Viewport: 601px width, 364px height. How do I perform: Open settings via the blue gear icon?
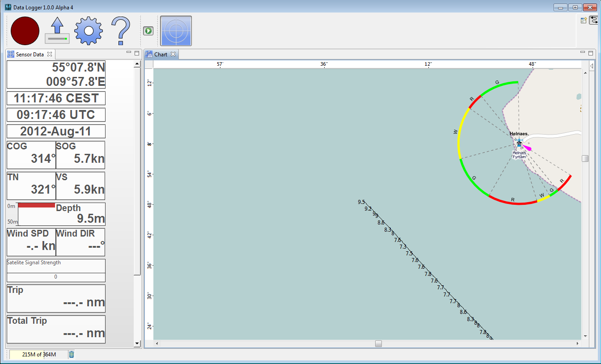[x=89, y=31]
